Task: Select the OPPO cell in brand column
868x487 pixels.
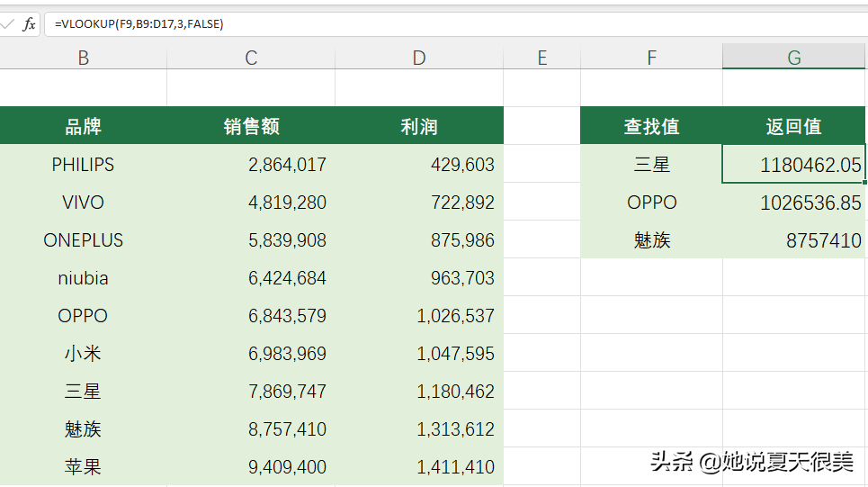Action: click(x=83, y=315)
